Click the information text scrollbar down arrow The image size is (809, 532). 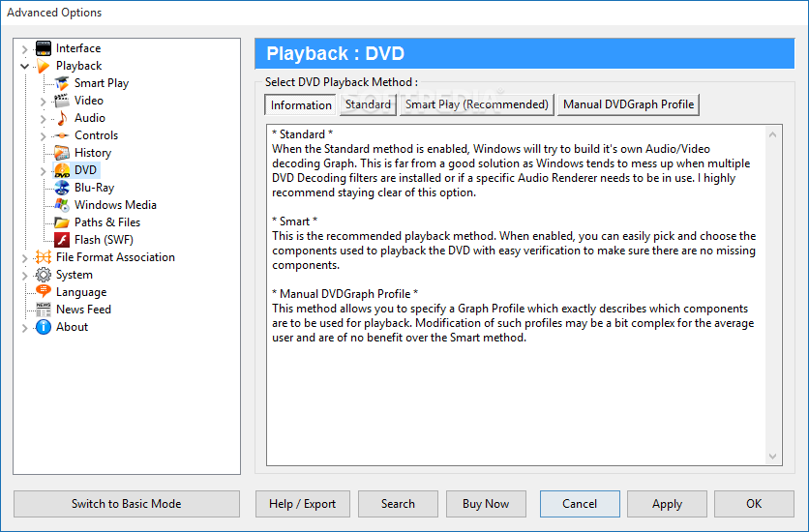click(774, 457)
